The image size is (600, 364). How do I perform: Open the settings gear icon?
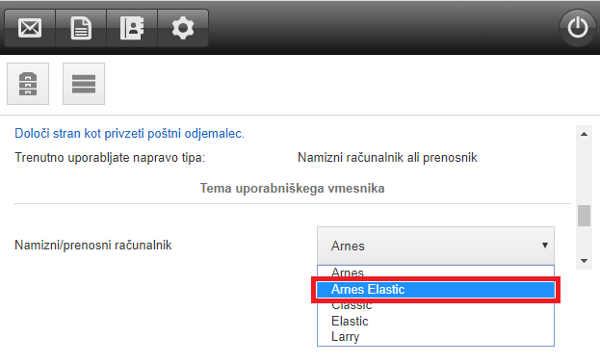pos(183,28)
